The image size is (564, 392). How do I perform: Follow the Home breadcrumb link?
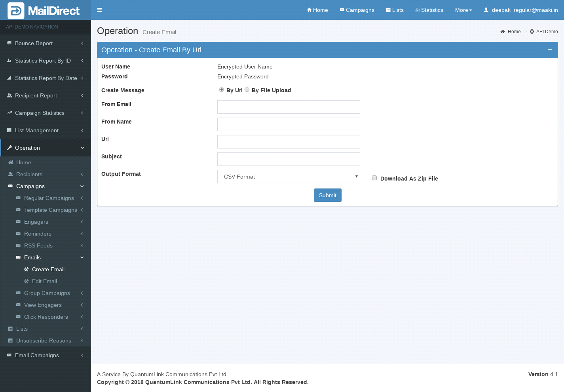[x=514, y=32]
